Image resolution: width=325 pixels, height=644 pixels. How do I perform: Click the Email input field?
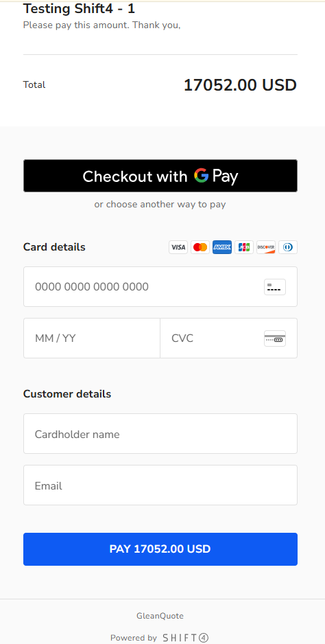(160, 485)
